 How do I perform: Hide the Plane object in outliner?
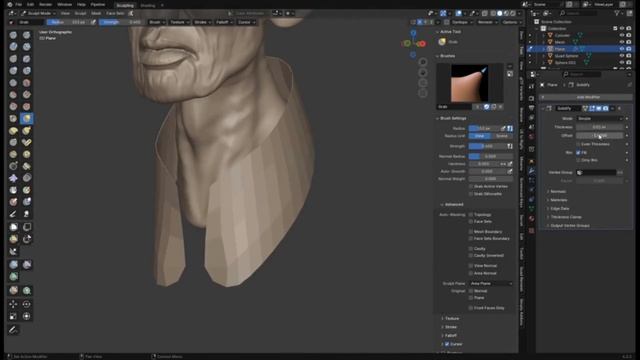pyautogui.click(x=622, y=49)
